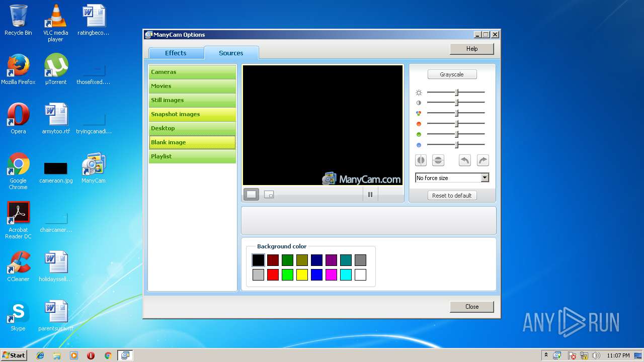
Task: Pick the teal background color swatch
Action: click(346, 260)
